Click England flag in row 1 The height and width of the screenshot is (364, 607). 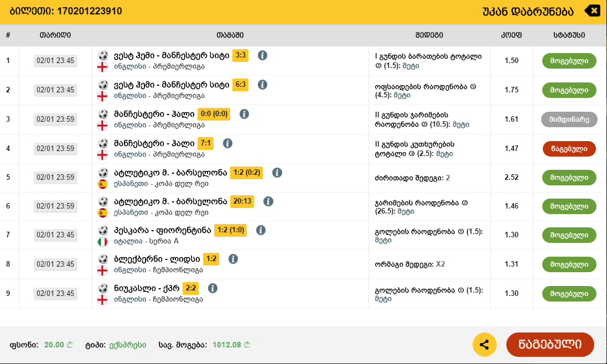pos(102,67)
